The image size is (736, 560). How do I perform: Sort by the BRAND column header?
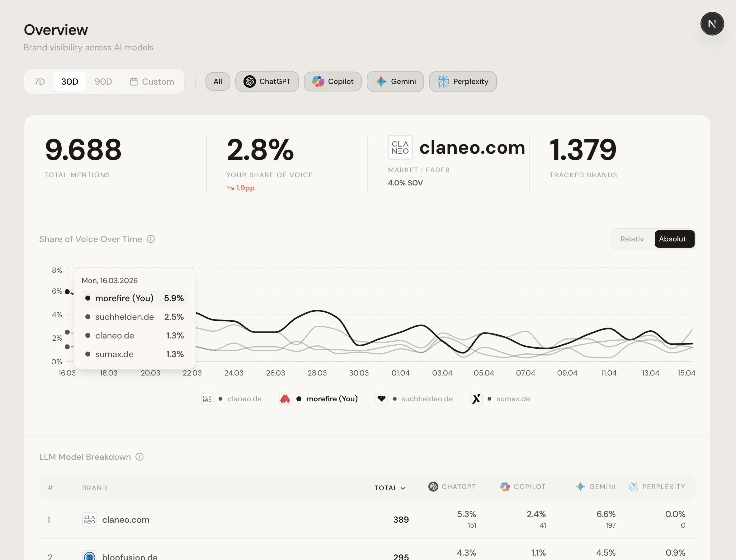click(x=95, y=488)
